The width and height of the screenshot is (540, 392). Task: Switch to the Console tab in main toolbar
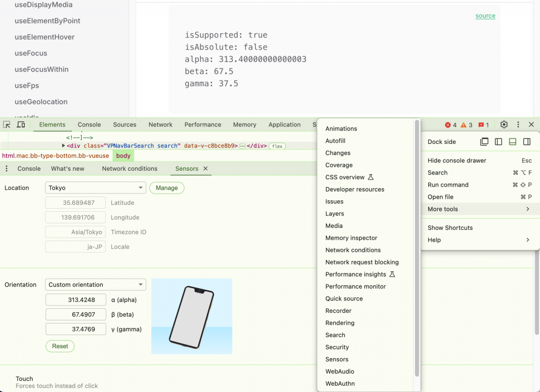[89, 124]
